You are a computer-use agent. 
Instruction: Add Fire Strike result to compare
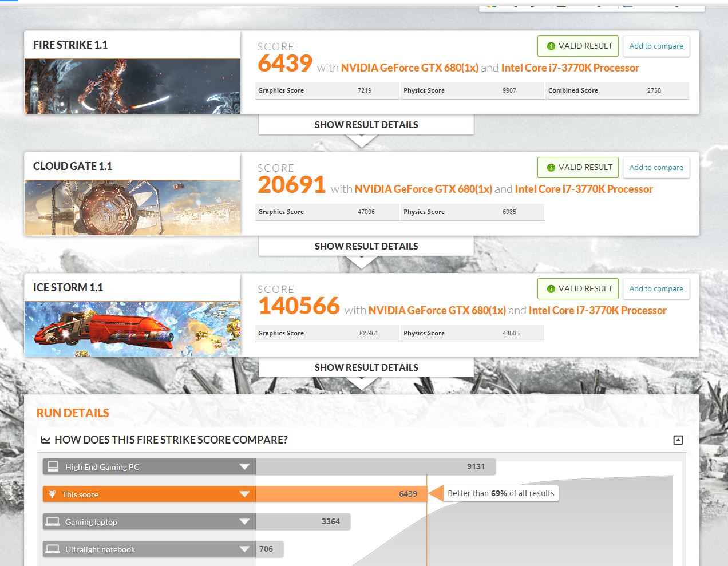[656, 46]
